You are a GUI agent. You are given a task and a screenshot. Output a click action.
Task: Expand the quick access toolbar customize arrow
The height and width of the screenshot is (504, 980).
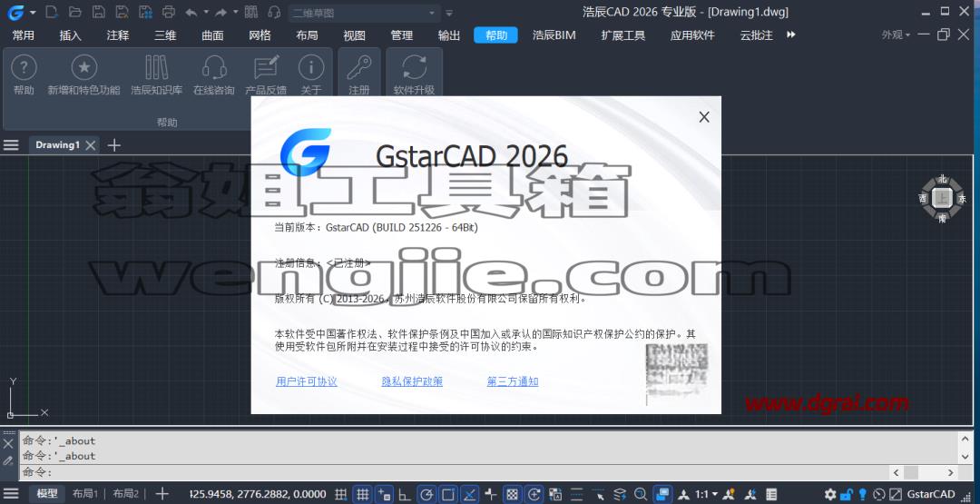point(449,13)
